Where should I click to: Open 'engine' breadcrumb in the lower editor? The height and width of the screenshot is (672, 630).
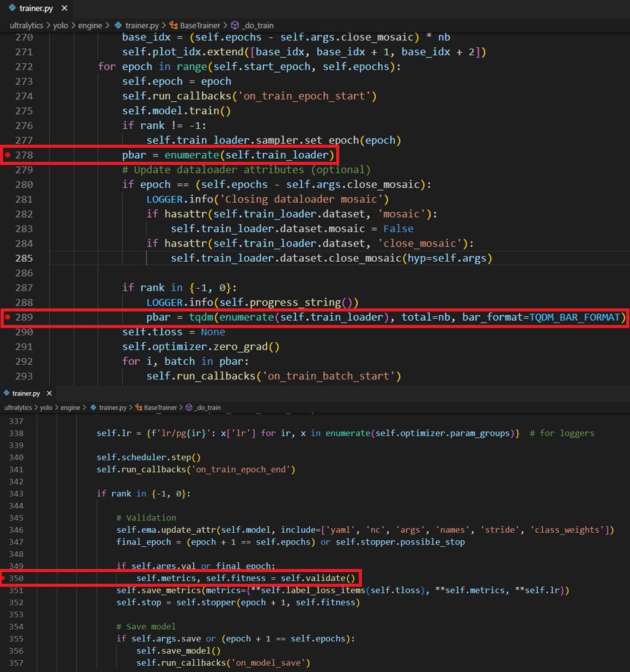pos(71,408)
